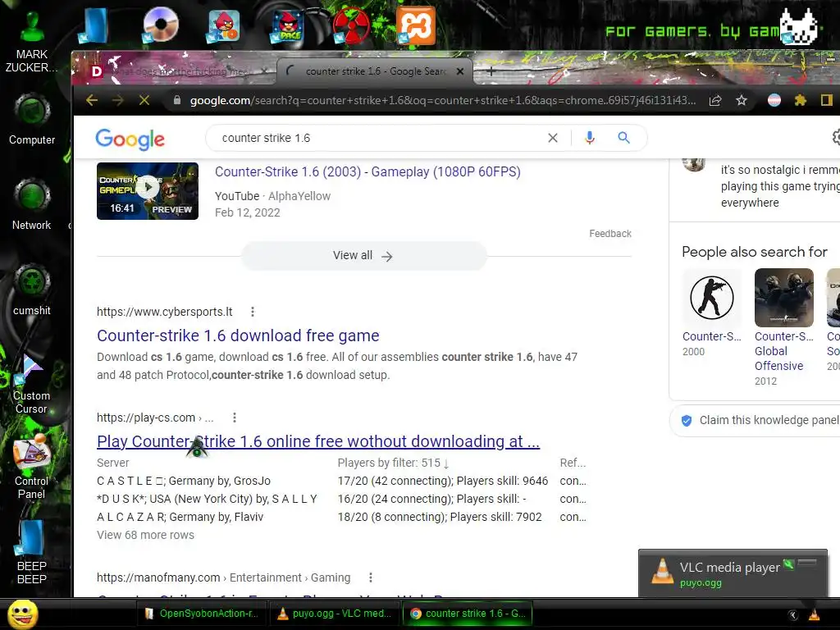The height and width of the screenshot is (630, 840).
Task: Click the VLC media player notification popup
Action: [733, 573]
